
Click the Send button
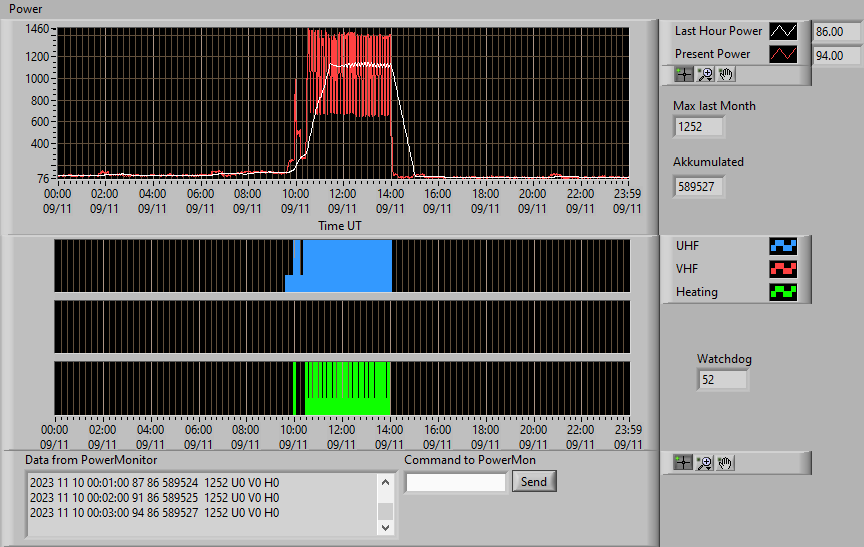point(534,481)
